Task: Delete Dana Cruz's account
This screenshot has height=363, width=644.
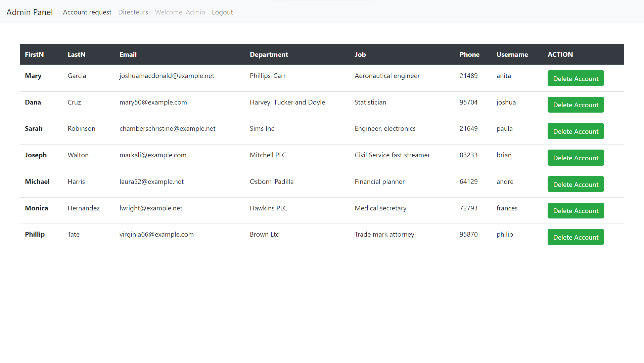Action: point(575,105)
